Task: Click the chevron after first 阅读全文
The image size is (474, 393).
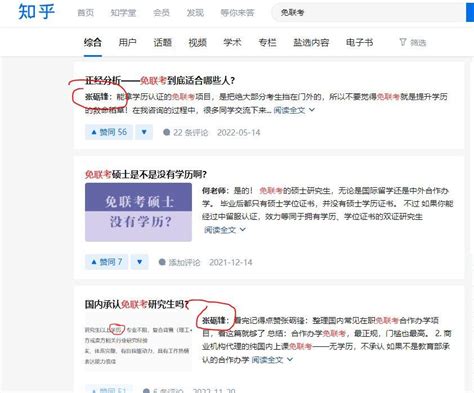Action: click(x=312, y=110)
